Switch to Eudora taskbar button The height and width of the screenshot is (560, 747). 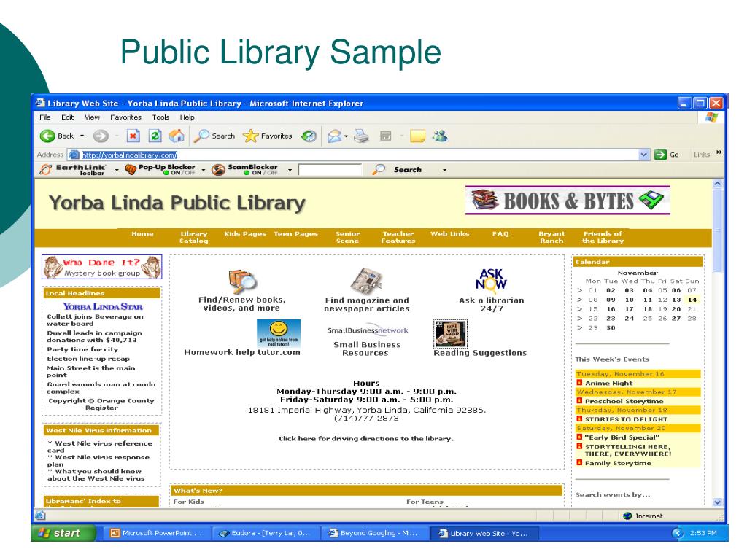(265, 533)
